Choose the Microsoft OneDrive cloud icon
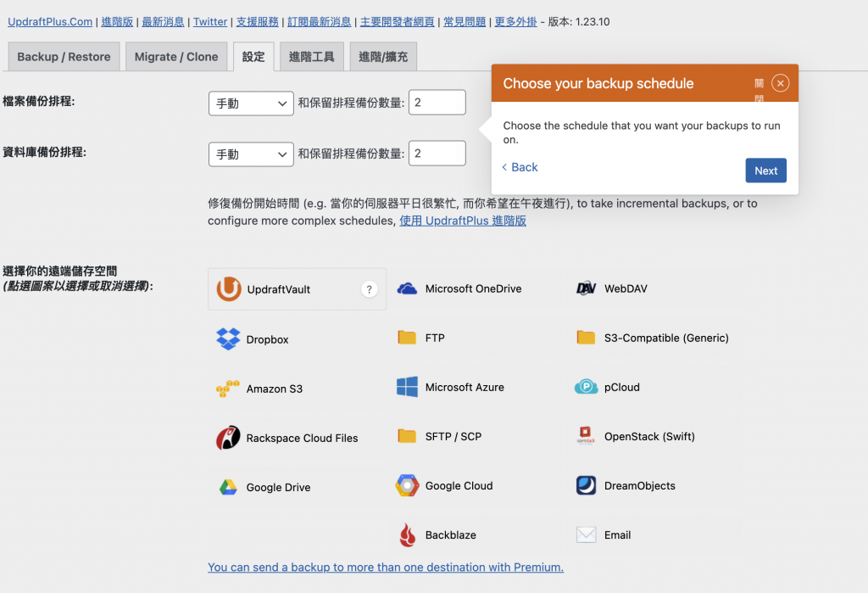This screenshot has width=868, height=593. point(407,288)
